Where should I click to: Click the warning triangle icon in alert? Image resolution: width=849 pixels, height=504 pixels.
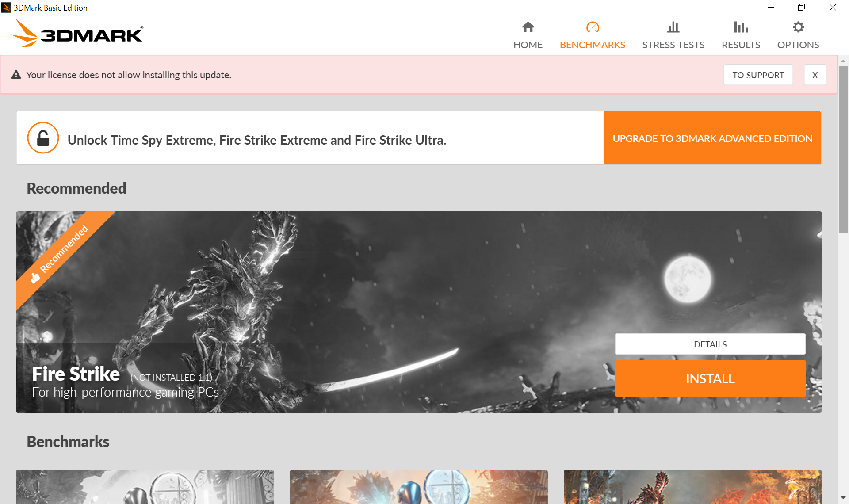tap(16, 75)
